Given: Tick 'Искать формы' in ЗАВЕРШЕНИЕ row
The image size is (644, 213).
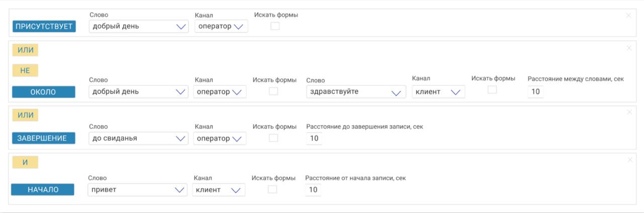Looking at the screenshot, I should [273, 138].
